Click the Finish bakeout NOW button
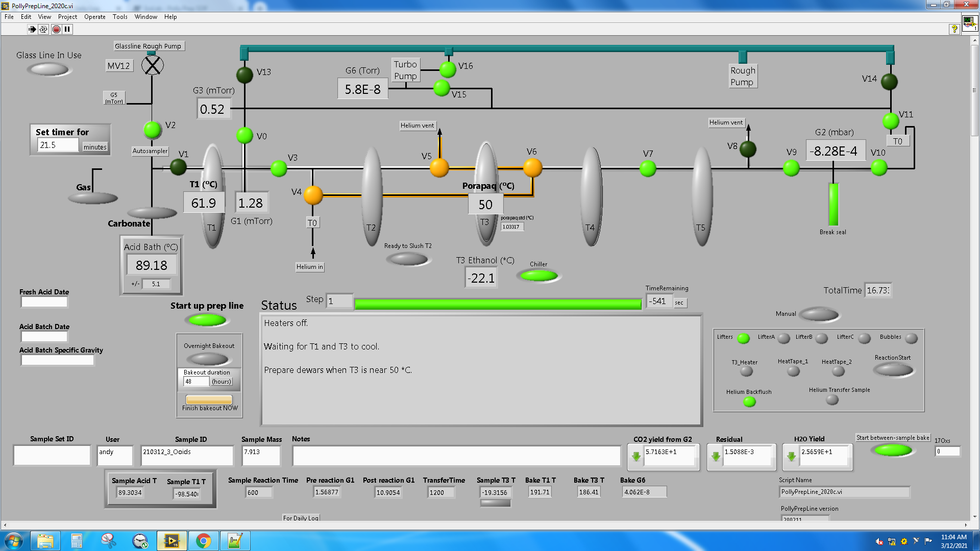This screenshot has width=980, height=551. point(209,399)
